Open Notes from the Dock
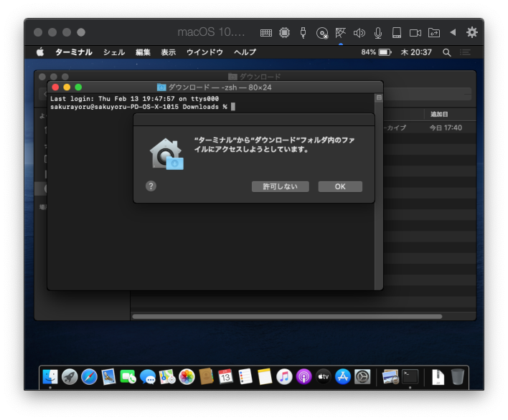Image resolution: width=508 pixels, height=420 pixels. click(x=265, y=377)
